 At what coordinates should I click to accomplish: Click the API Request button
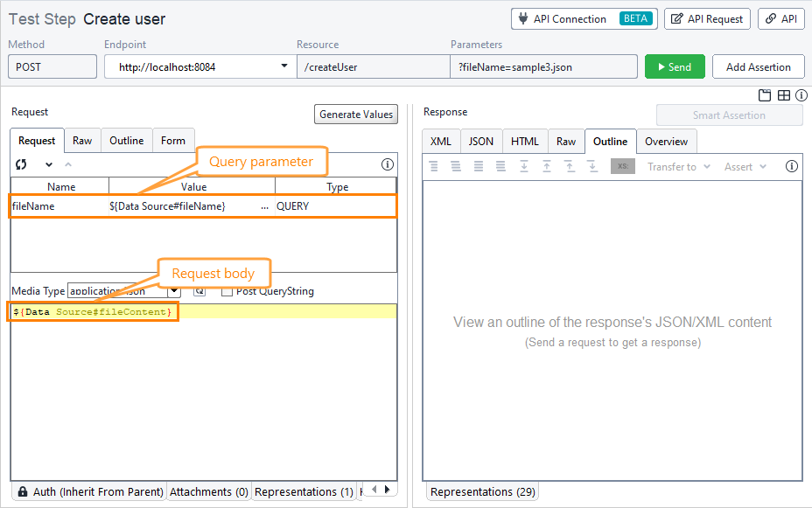(x=707, y=17)
